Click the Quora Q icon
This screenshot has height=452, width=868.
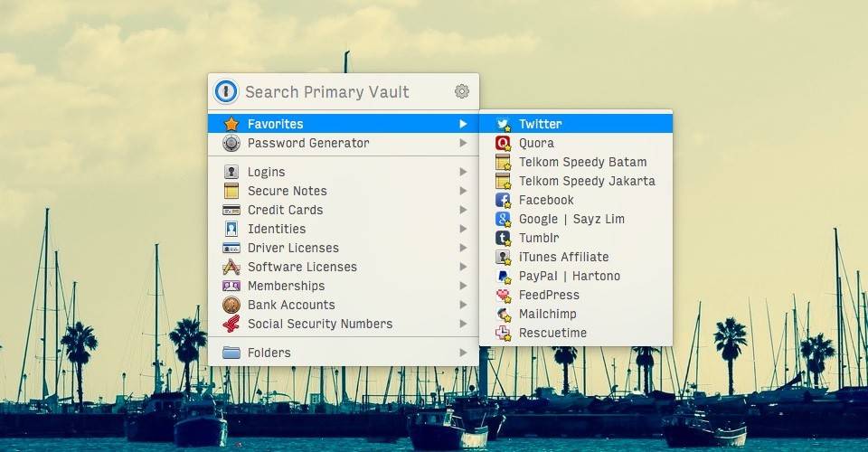(x=503, y=144)
